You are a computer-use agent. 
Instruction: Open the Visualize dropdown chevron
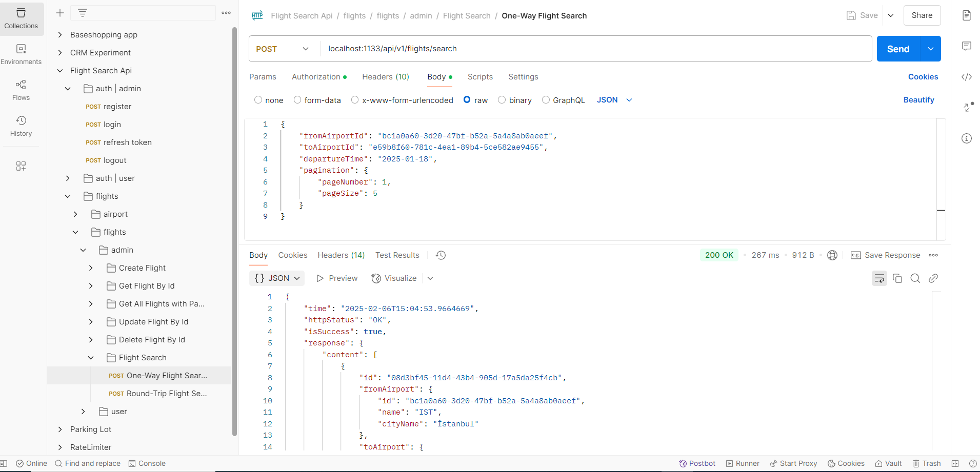(x=430, y=278)
